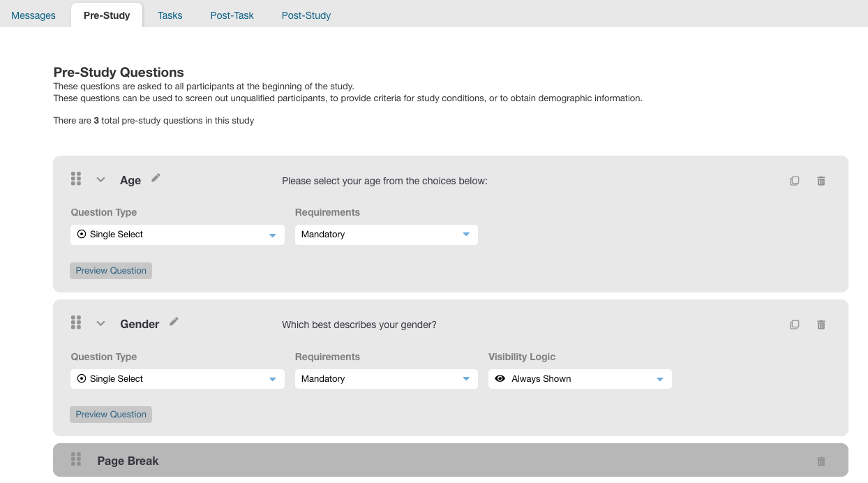Preview the Age question

pos(111,271)
